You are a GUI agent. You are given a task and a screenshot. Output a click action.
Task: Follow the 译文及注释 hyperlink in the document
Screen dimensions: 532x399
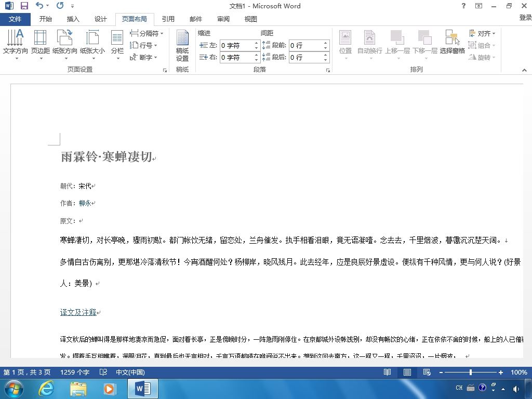coord(78,312)
